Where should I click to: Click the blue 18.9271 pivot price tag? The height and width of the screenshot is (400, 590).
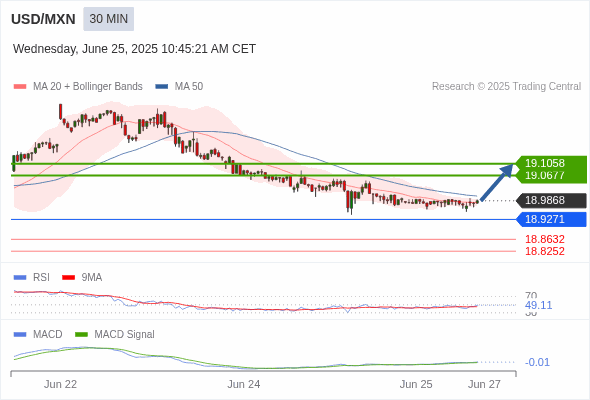[x=551, y=219]
